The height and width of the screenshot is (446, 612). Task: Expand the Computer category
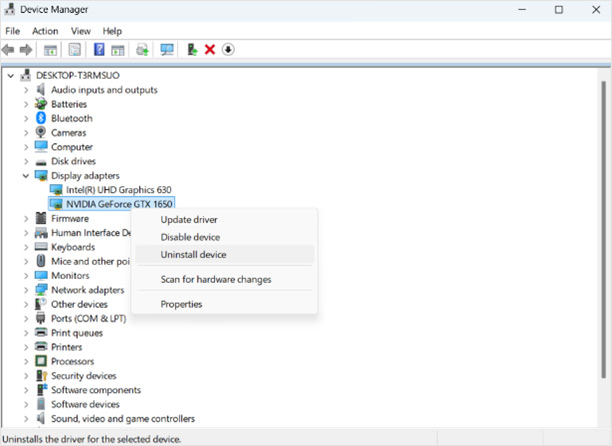(26, 147)
